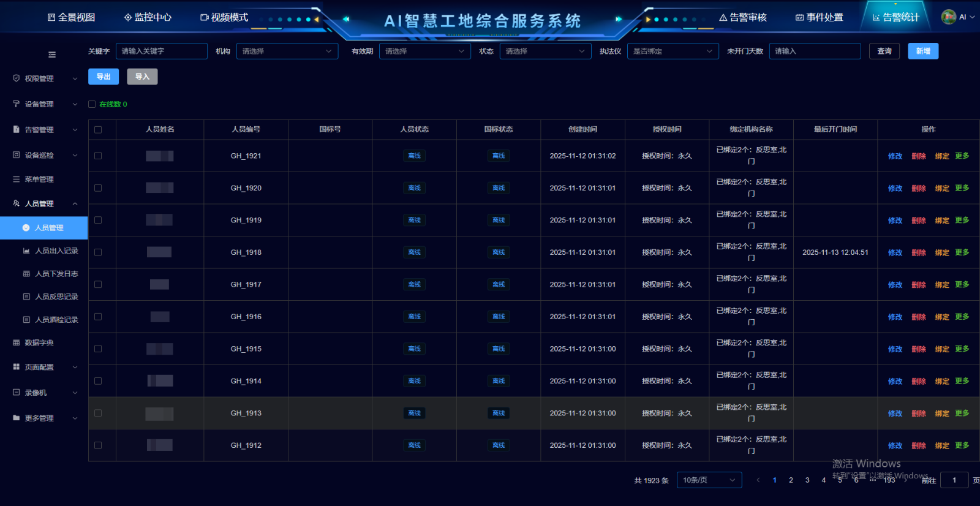Screen dimensions: 980x506
Task: Go to page 3 in pagination
Action: tap(807, 480)
